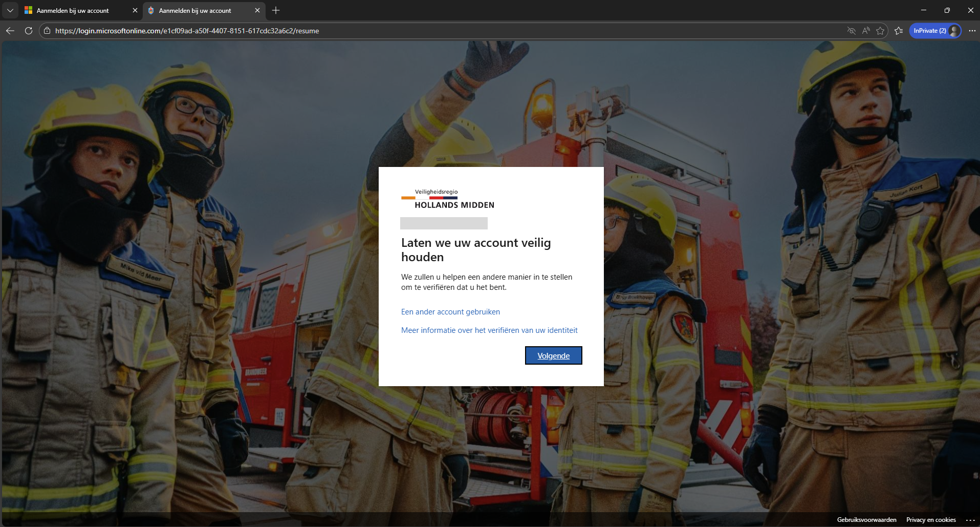Viewport: 980px width, 527px height.
Task: Open Privacy en cookies footer link
Action: point(931,520)
